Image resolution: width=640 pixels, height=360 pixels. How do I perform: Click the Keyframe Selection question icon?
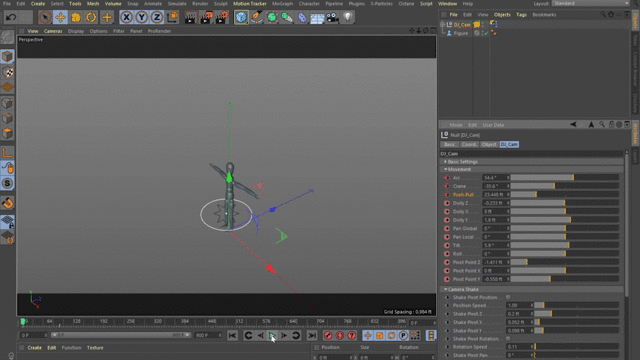352,336
